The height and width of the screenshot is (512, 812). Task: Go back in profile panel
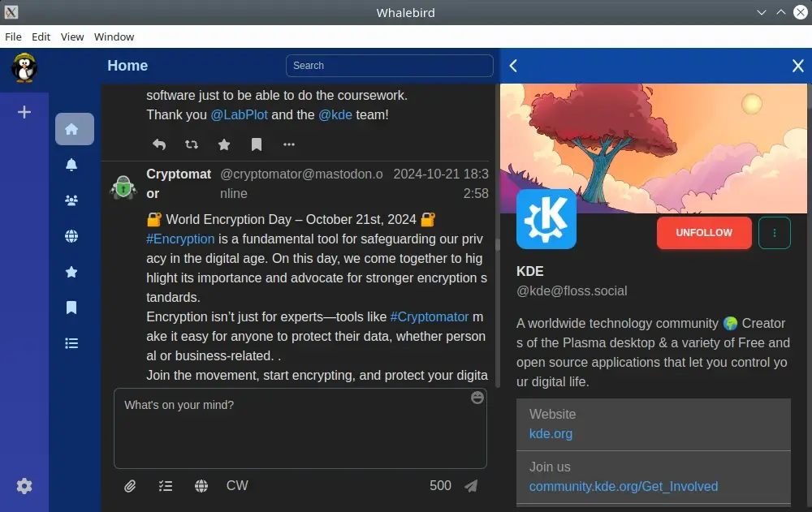[x=513, y=66]
